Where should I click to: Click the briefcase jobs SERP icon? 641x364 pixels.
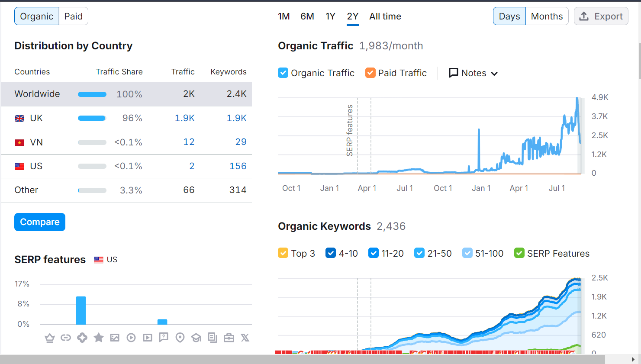point(229,338)
